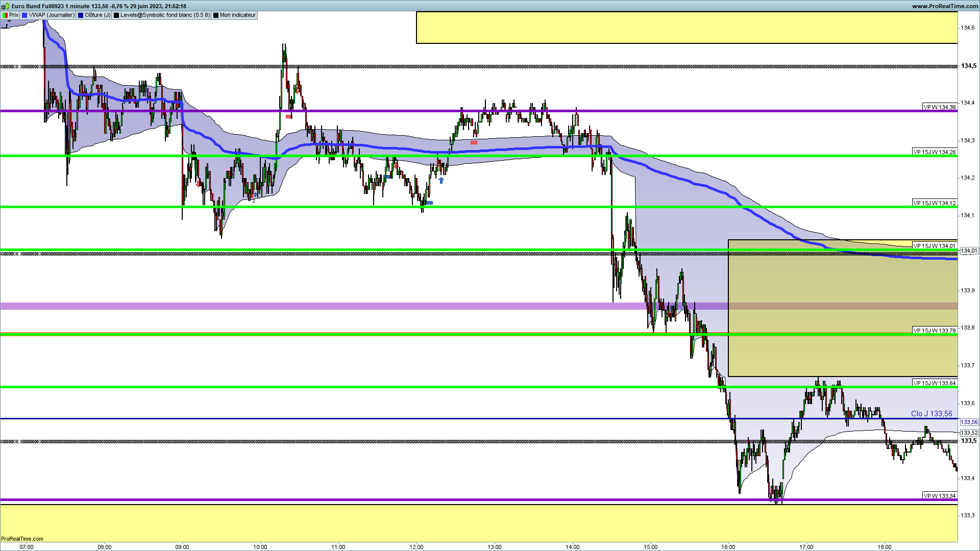Click the 16:00 mark on time axis
The height and width of the screenshot is (551, 980).
[x=728, y=547]
